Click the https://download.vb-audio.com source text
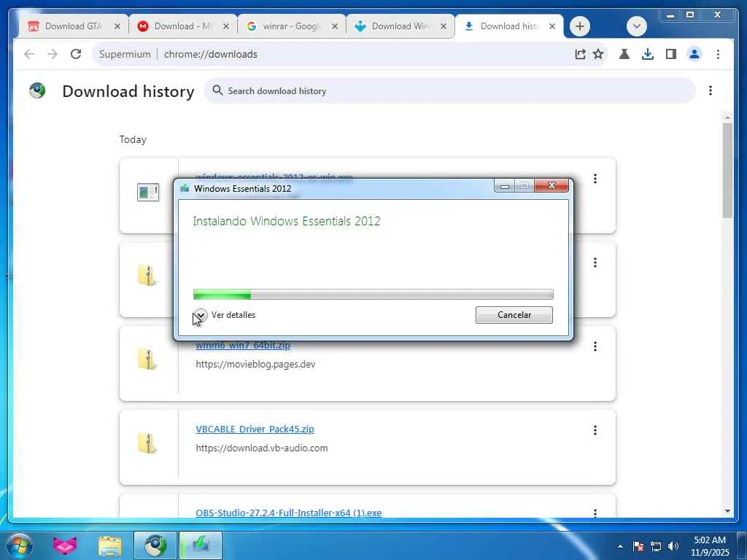 262,448
